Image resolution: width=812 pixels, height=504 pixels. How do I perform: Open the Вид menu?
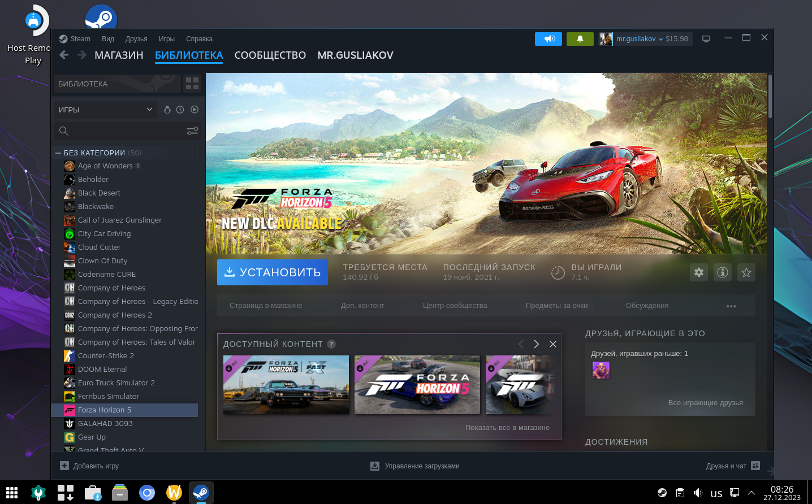(x=108, y=39)
